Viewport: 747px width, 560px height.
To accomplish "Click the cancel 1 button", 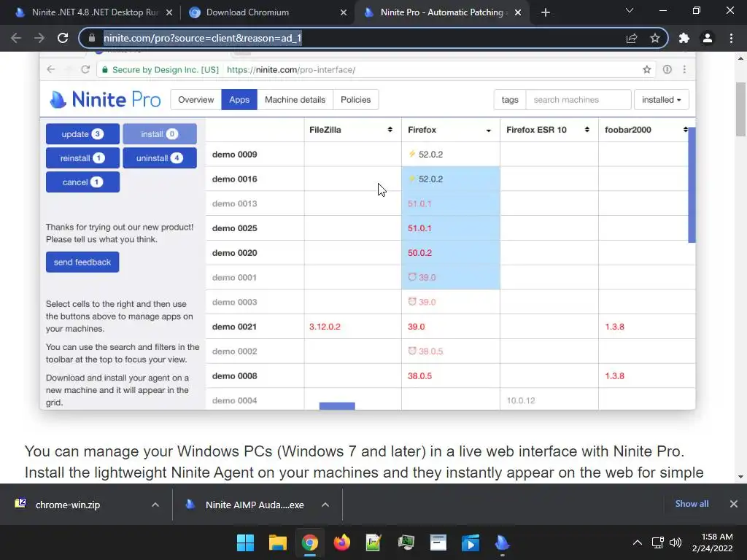I will (82, 182).
